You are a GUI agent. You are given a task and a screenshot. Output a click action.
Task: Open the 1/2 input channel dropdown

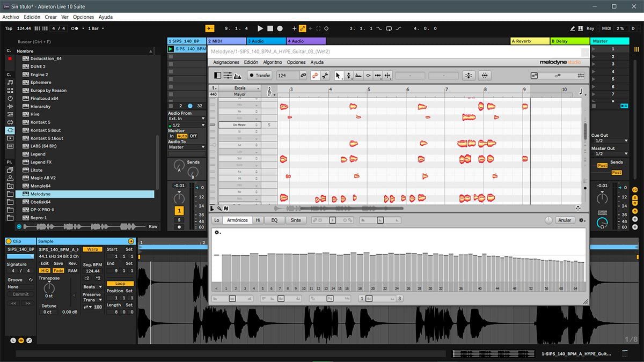(x=187, y=125)
